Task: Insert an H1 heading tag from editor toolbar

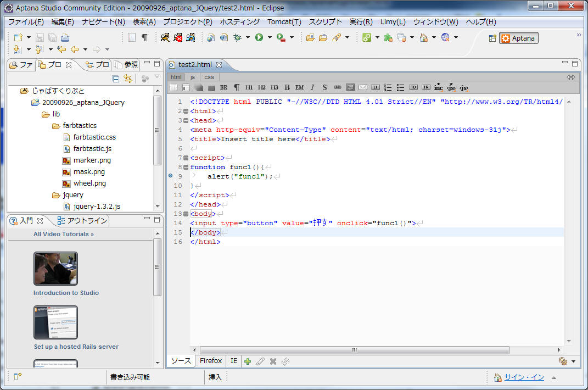Action: coord(249,87)
